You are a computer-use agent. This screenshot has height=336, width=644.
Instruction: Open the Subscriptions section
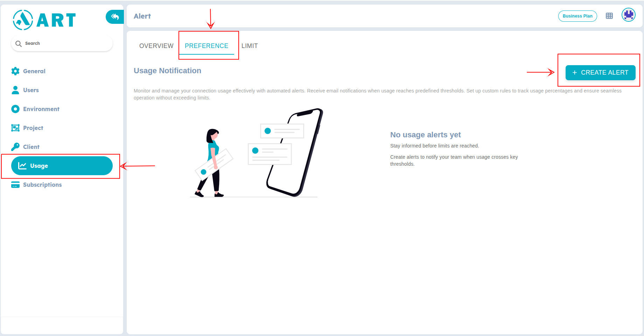click(x=42, y=185)
